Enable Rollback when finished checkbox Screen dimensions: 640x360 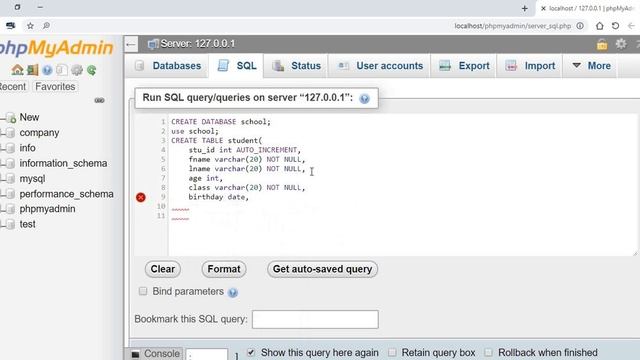pos(488,352)
